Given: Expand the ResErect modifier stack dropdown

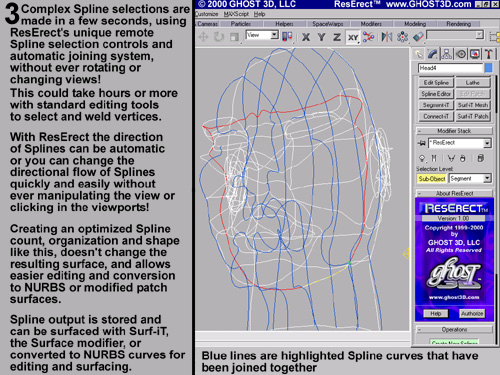Looking at the screenshot, I should 460,143.
